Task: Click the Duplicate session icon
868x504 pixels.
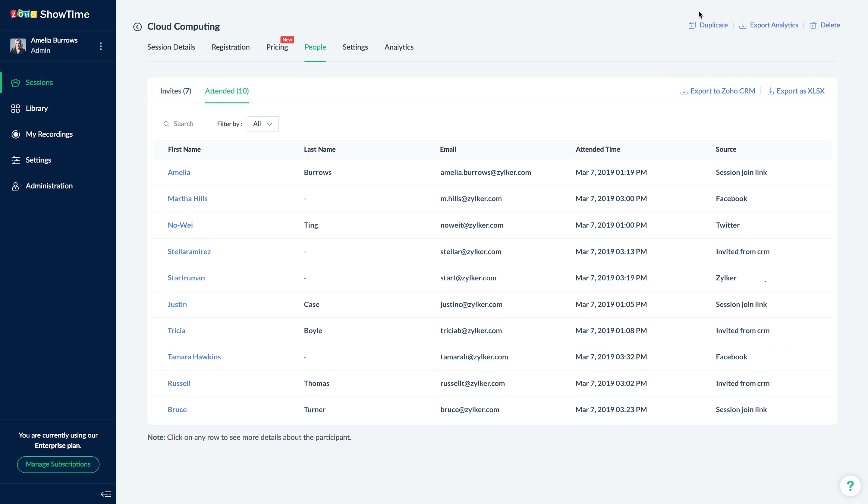Action: [x=692, y=26]
